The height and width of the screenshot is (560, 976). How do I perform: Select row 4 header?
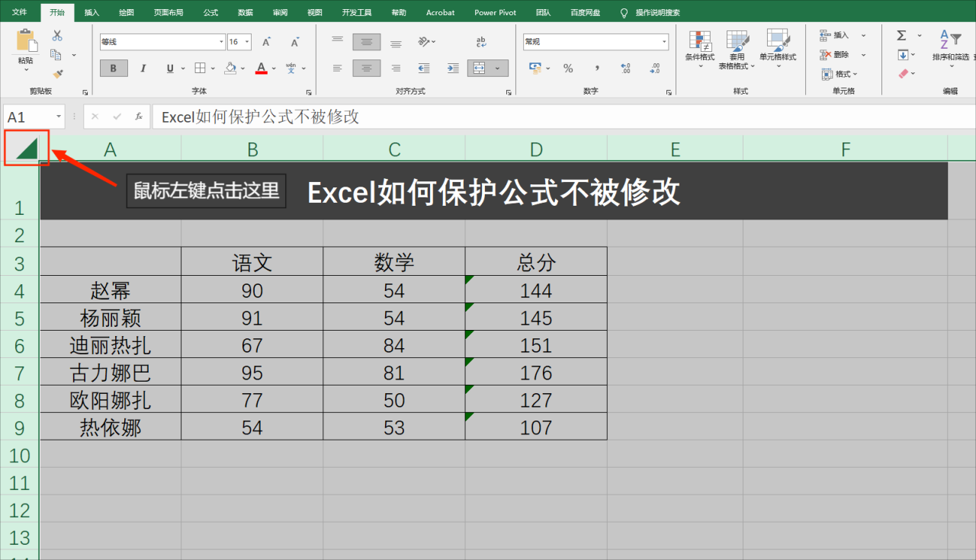point(19,290)
